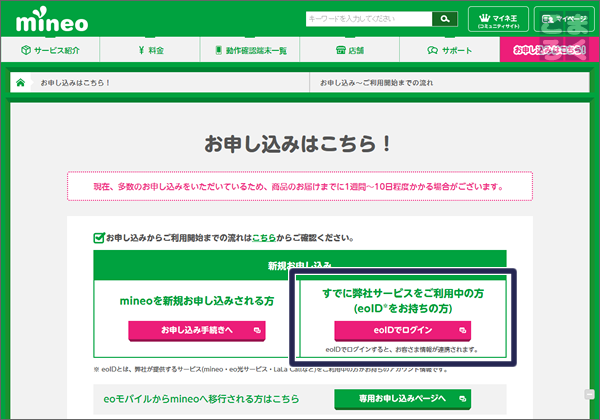Click the home breadcrumb icon

(x=20, y=82)
